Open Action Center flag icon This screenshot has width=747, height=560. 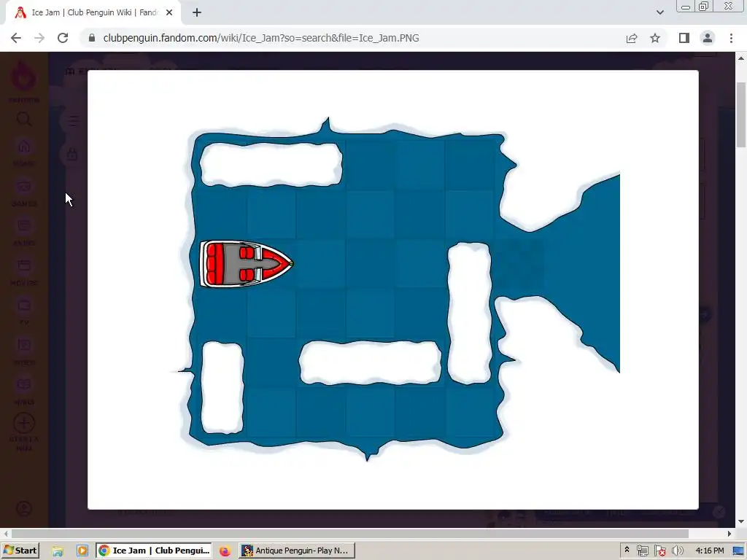click(x=659, y=551)
